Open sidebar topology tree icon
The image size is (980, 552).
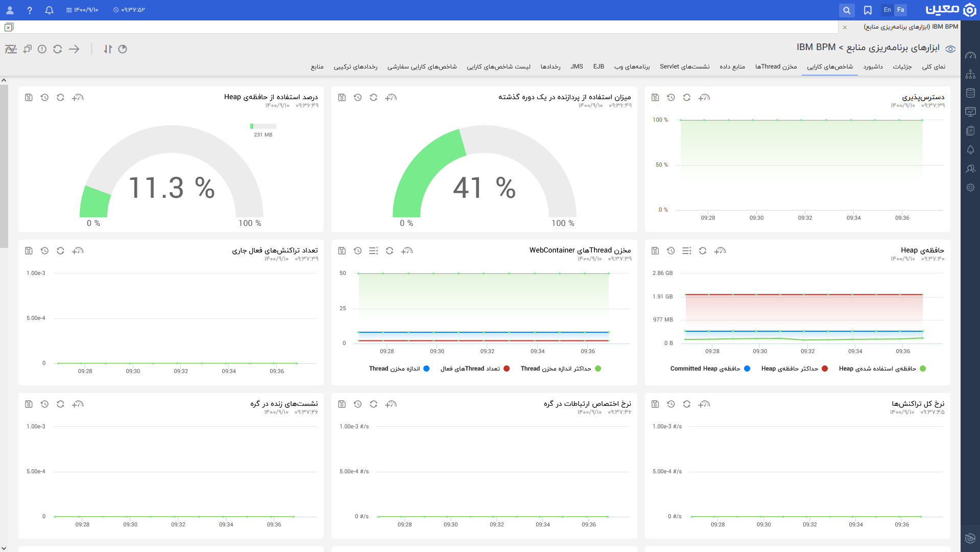(x=971, y=75)
